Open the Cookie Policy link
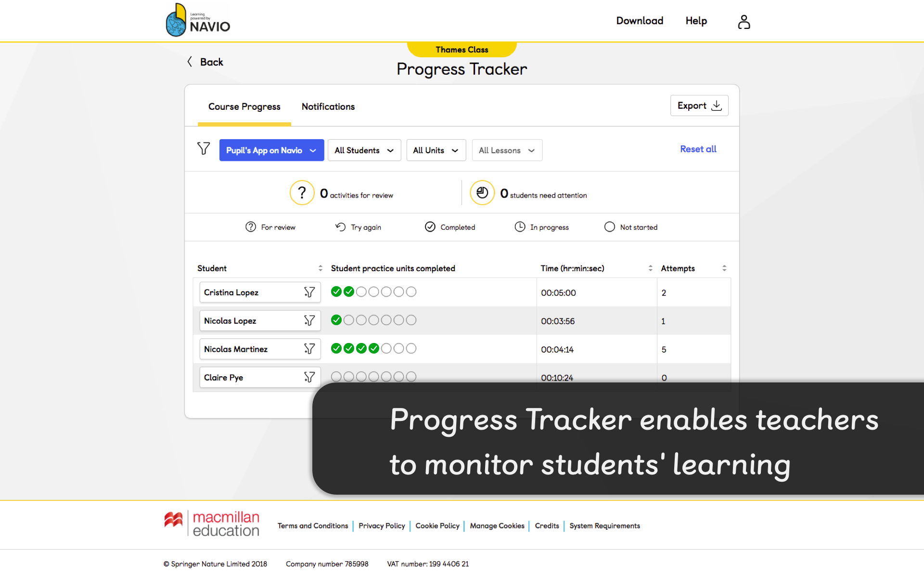Image resolution: width=924 pixels, height=578 pixels. (437, 526)
